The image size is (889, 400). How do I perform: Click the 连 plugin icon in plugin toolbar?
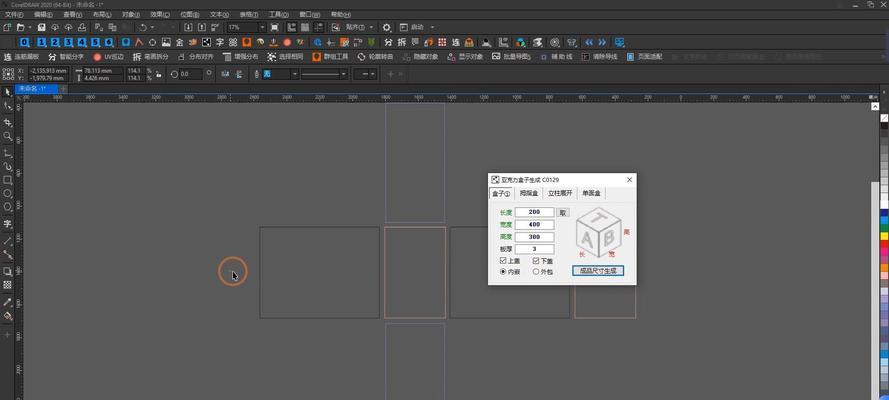pos(456,42)
